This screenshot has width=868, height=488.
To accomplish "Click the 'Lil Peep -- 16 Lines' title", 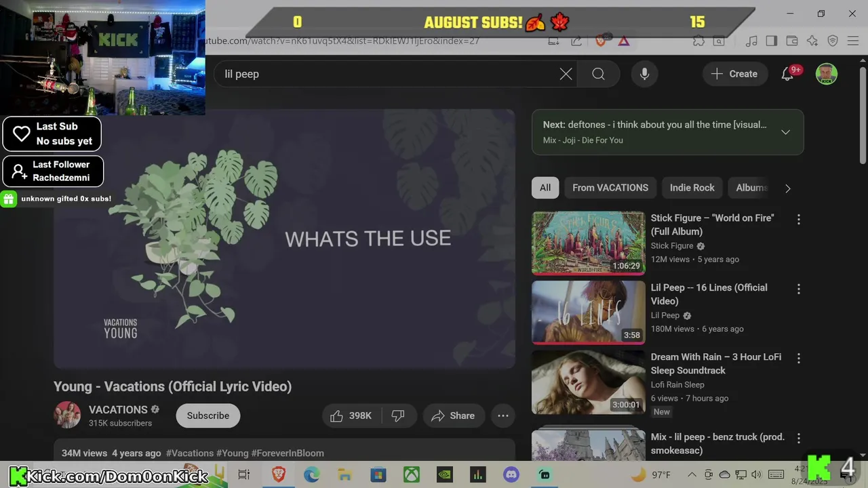I will [x=709, y=294].
